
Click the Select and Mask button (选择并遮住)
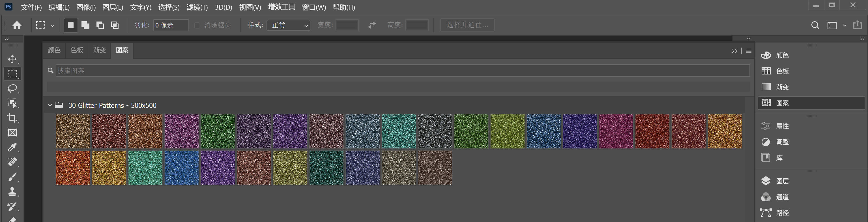click(x=467, y=25)
